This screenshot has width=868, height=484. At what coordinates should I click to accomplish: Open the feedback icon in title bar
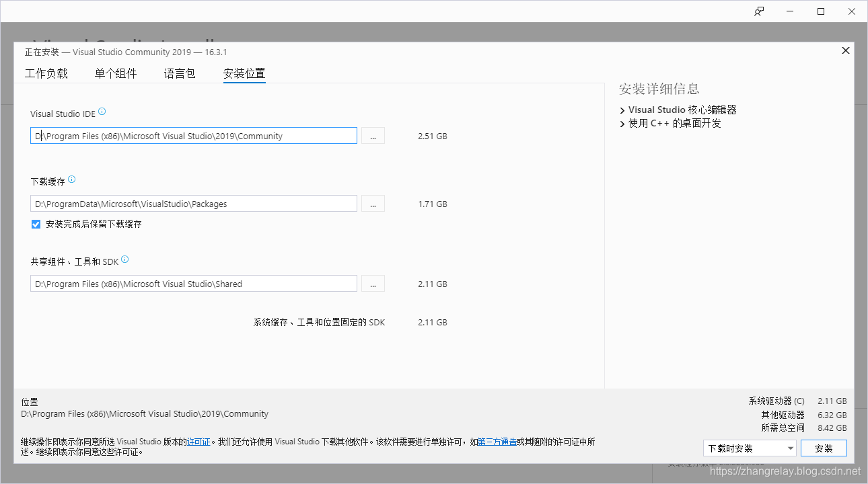(x=759, y=11)
